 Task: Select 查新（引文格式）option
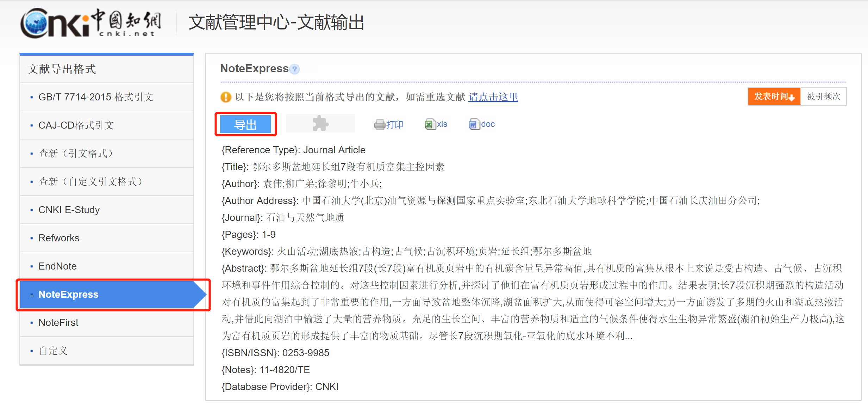(76, 153)
